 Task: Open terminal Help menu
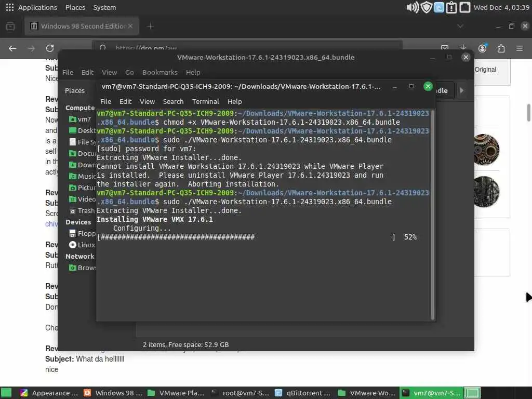[234, 101]
